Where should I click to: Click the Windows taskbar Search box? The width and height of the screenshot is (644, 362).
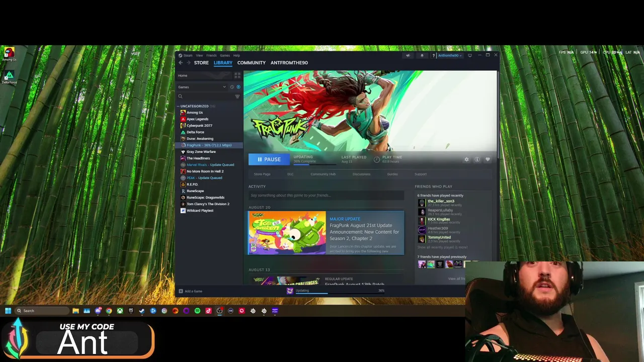click(x=42, y=311)
